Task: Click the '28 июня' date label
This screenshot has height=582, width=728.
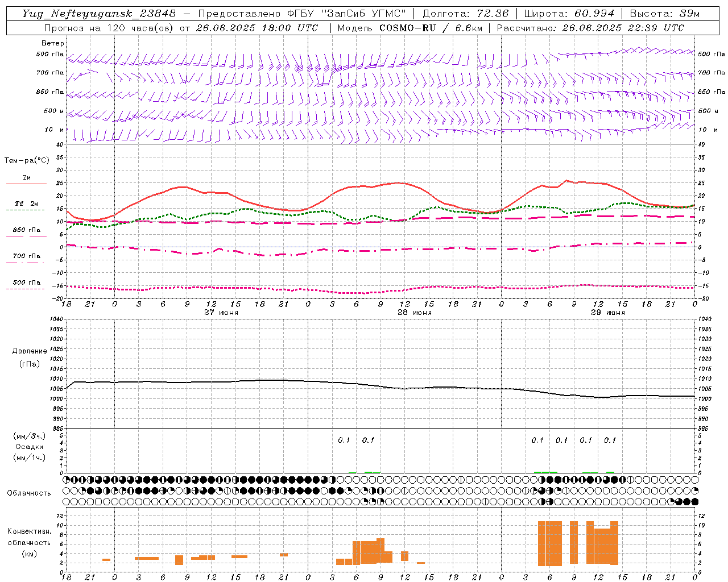Action: [415, 312]
